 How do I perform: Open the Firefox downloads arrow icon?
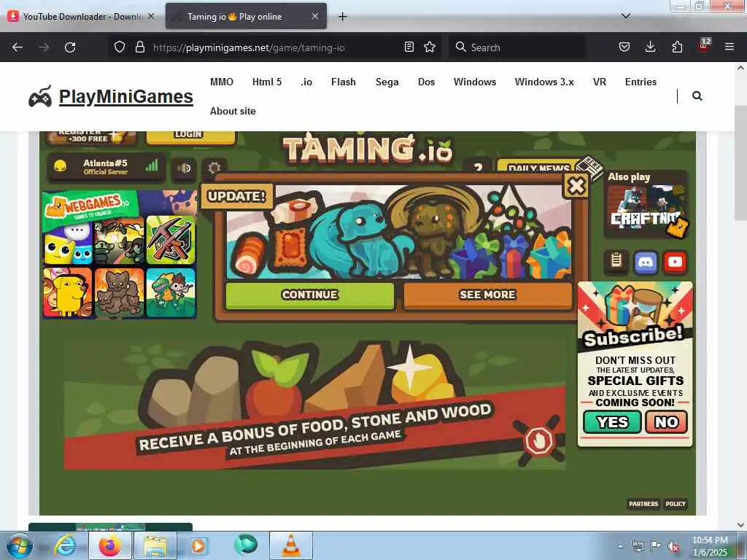(650, 47)
